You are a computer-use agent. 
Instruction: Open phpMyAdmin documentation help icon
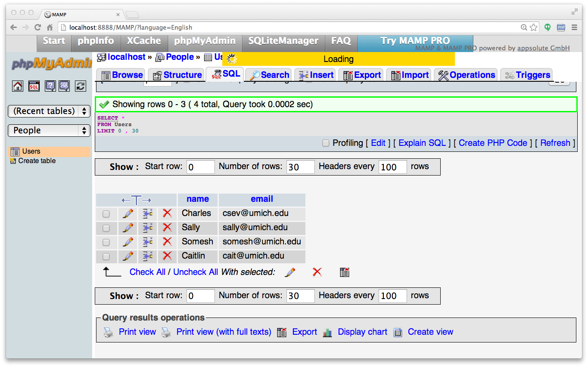click(x=50, y=86)
